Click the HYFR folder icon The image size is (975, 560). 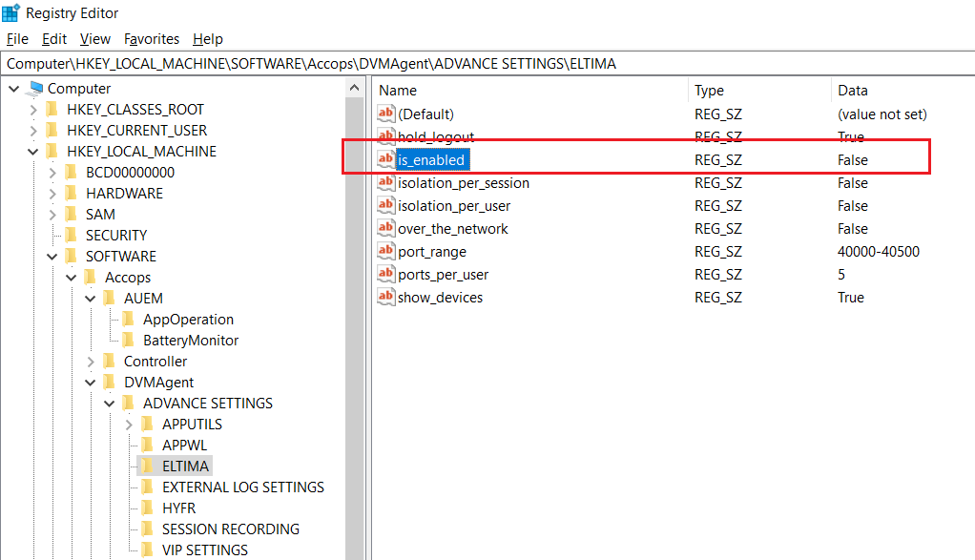[148, 508]
